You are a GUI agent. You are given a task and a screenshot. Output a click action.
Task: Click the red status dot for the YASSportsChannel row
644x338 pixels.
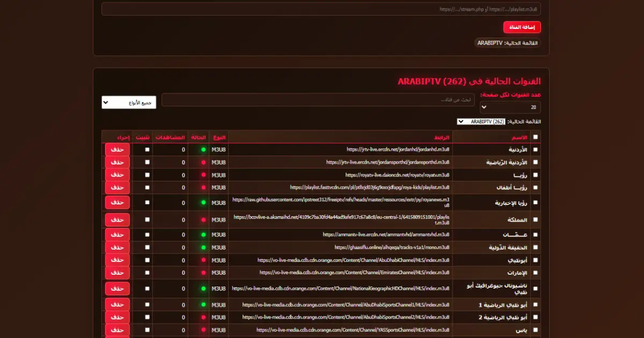(x=203, y=330)
